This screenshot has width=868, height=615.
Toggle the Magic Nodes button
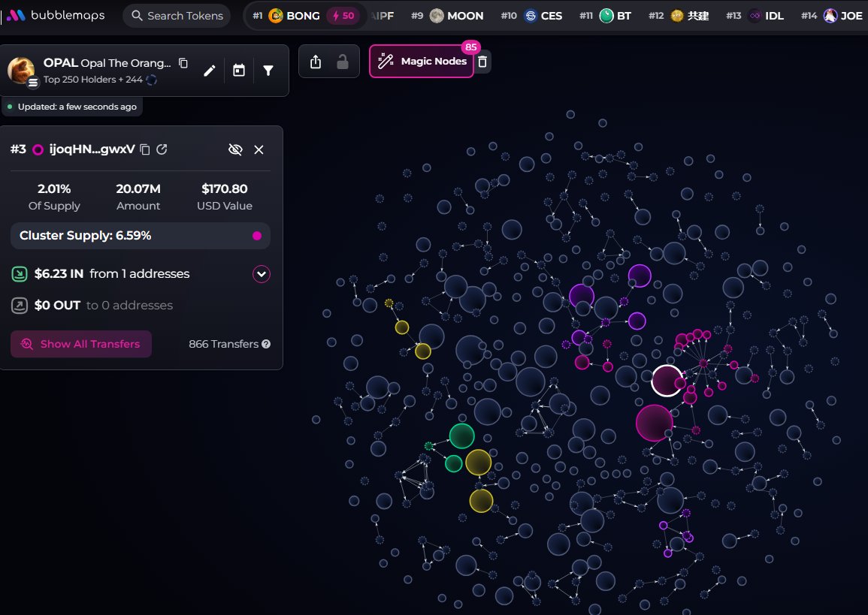pos(422,62)
